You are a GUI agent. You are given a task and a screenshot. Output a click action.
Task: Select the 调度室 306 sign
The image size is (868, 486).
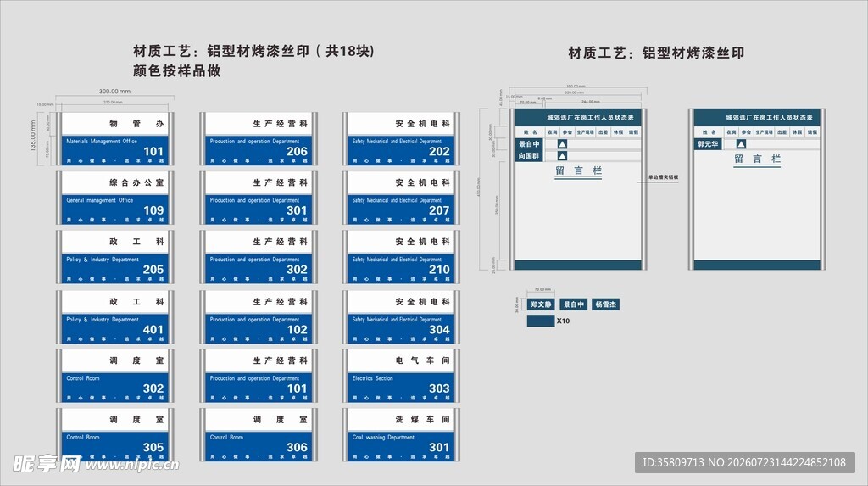click(259, 435)
